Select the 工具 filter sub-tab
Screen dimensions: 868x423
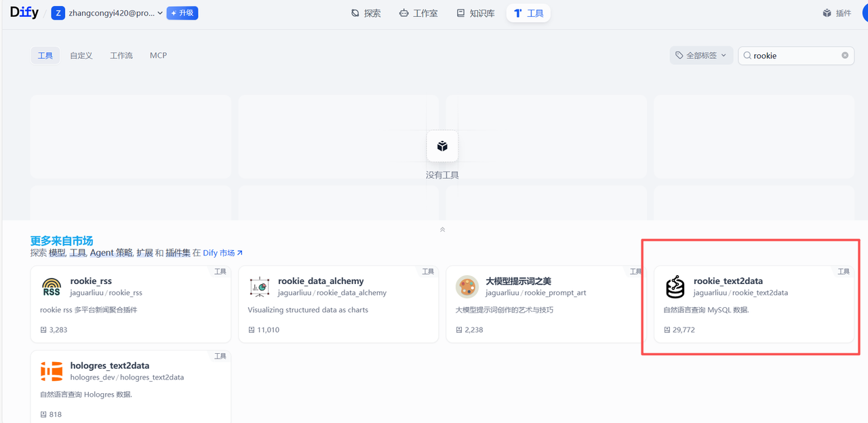pos(45,56)
